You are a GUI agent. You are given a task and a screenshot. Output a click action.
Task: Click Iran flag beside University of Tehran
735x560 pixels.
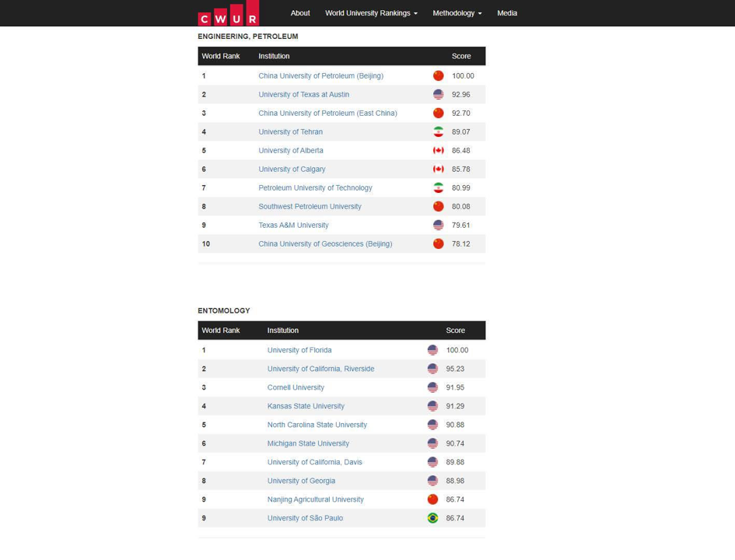(x=438, y=131)
